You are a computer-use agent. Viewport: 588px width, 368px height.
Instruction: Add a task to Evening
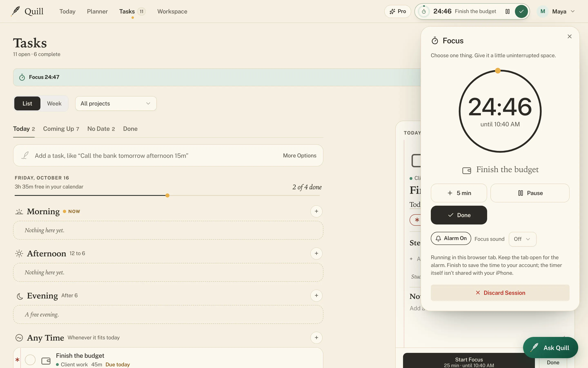[x=316, y=295]
